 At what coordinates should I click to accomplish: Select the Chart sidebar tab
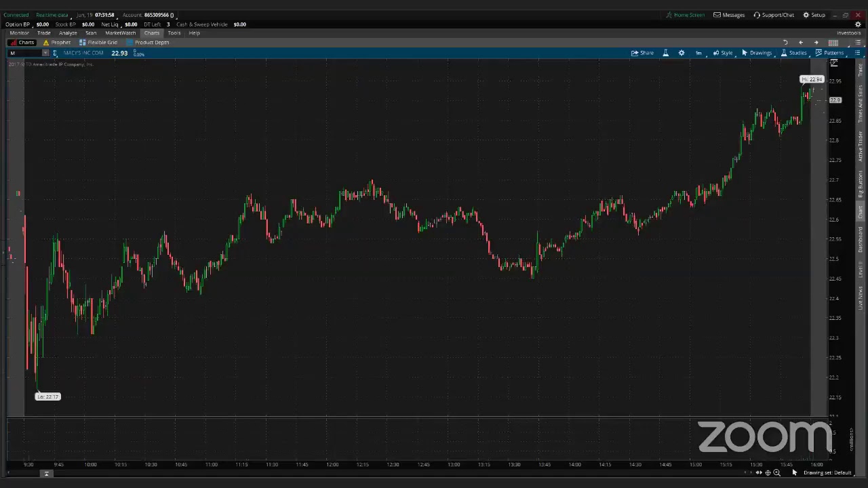click(861, 212)
